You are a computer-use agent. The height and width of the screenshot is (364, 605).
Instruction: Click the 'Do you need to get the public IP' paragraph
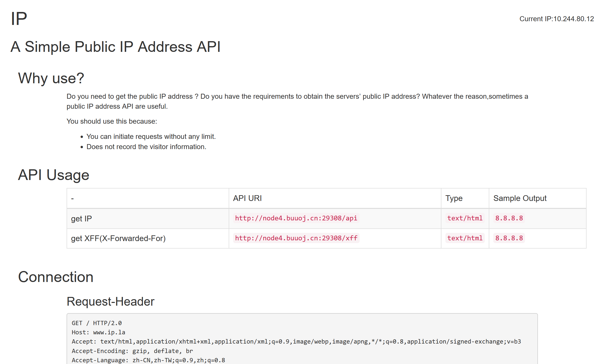point(297,101)
